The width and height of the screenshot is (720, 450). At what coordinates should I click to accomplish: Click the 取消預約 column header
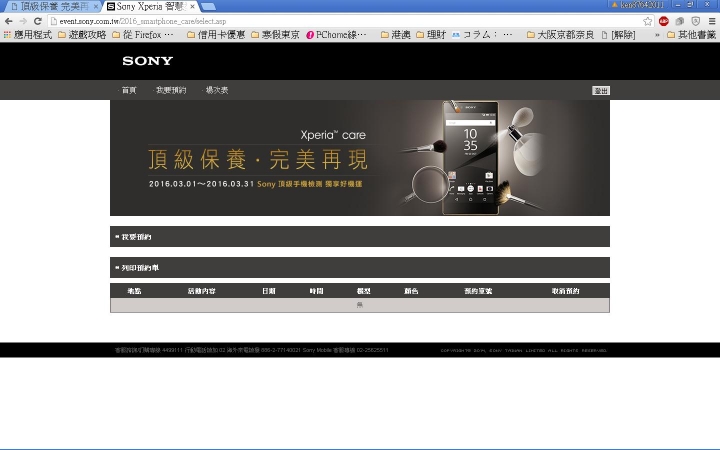tap(565, 291)
